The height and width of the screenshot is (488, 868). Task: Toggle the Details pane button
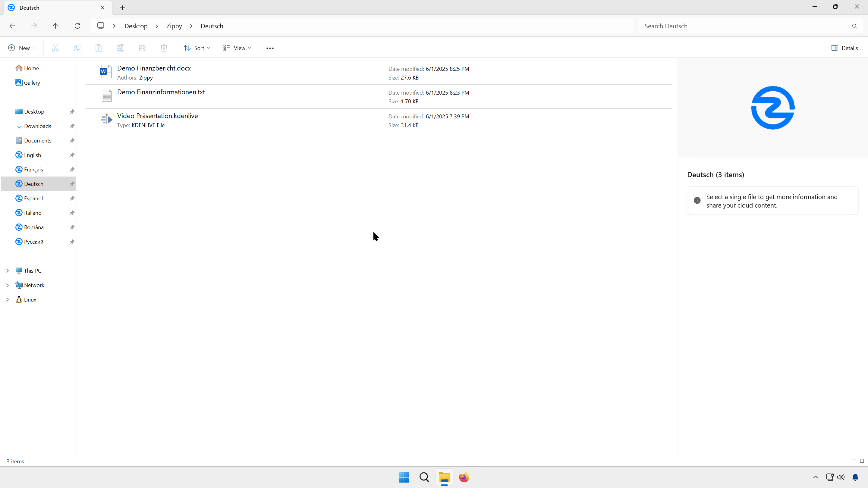844,48
